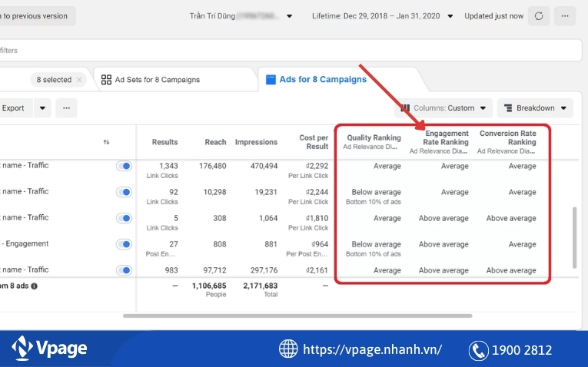Toggle off the ad with 92 link clicks
This screenshot has width=588, height=367.
click(x=124, y=192)
